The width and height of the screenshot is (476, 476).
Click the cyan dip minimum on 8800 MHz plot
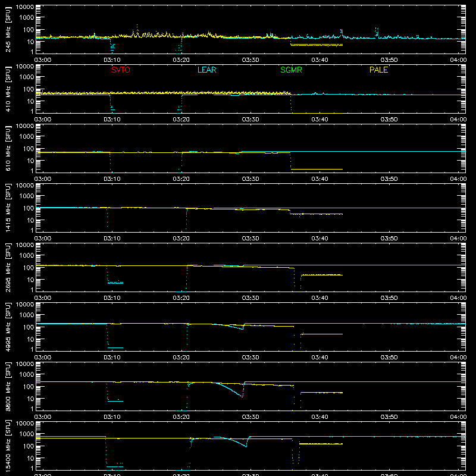[x=242, y=396]
